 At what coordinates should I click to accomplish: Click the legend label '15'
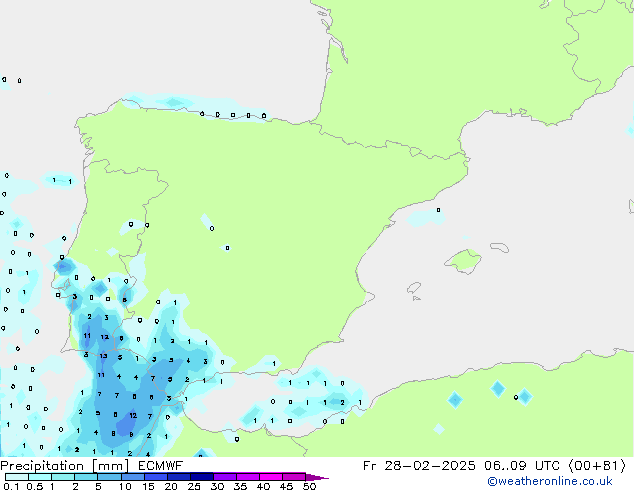148,486
